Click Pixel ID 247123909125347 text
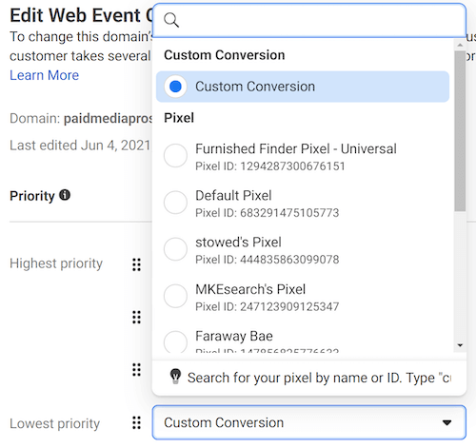 tap(268, 306)
